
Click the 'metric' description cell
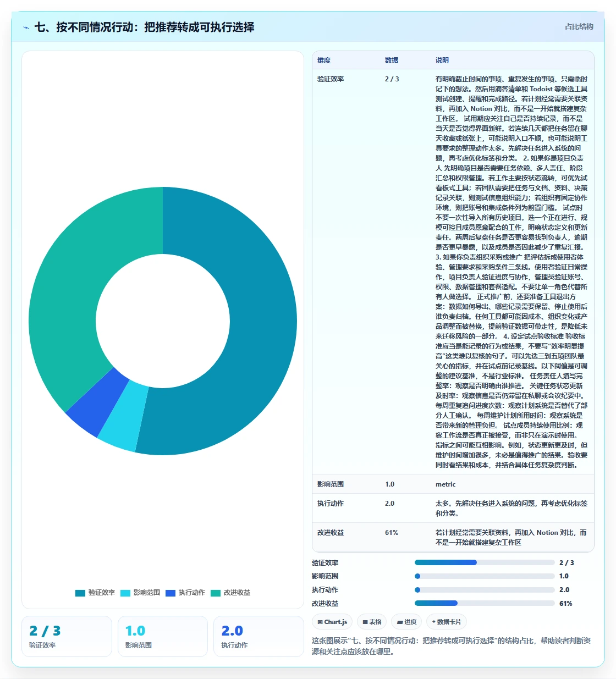pyautogui.click(x=446, y=484)
